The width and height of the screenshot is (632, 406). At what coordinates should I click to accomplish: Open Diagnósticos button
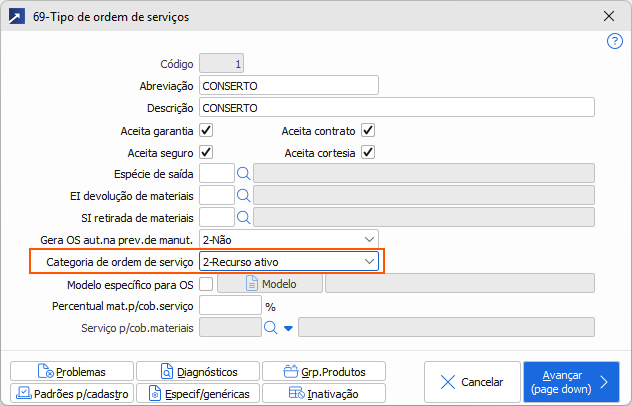click(x=198, y=371)
